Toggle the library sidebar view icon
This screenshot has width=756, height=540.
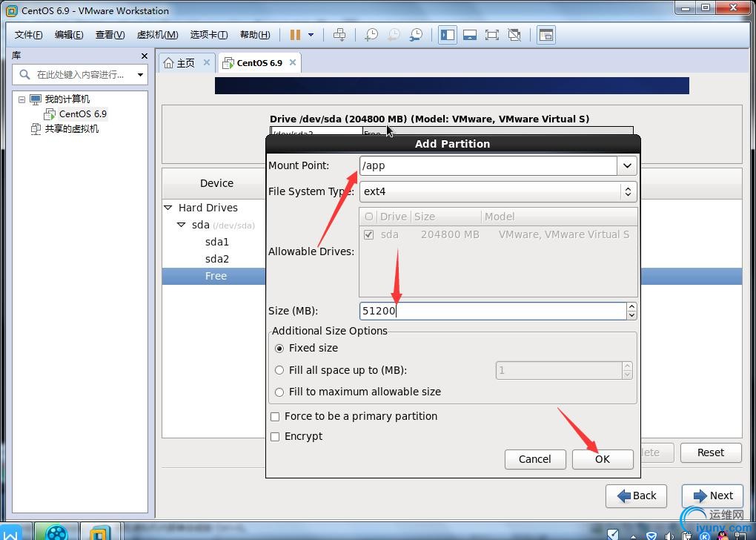pyautogui.click(x=448, y=35)
